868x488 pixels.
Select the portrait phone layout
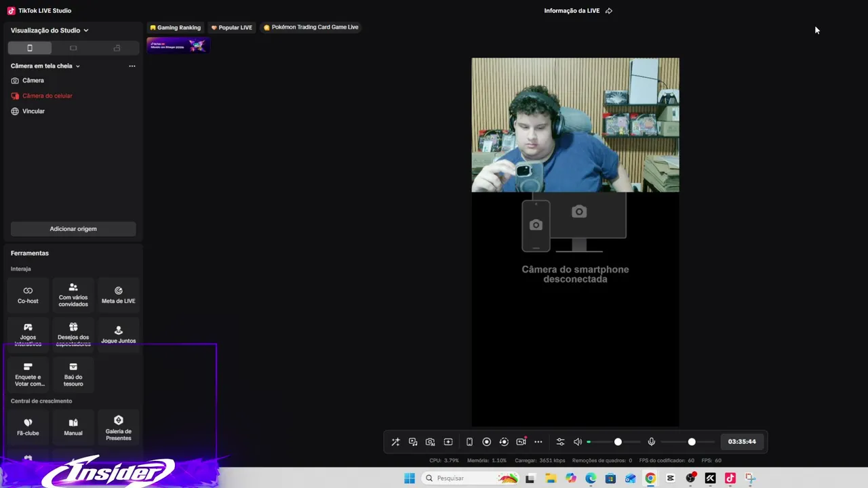point(30,48)
